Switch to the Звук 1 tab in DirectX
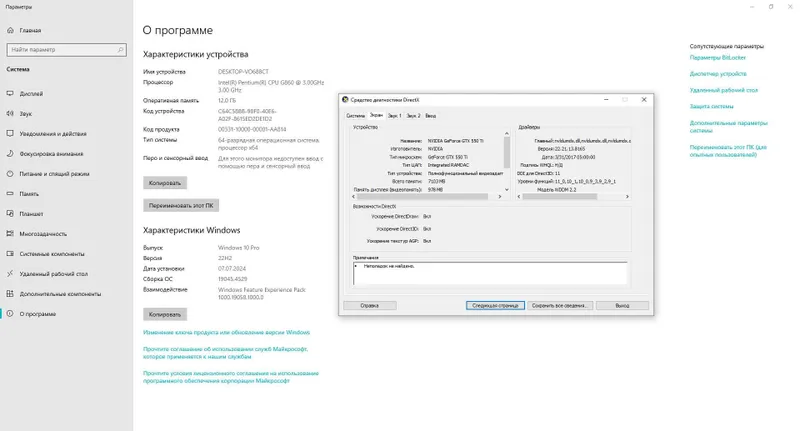 point(394,116)
